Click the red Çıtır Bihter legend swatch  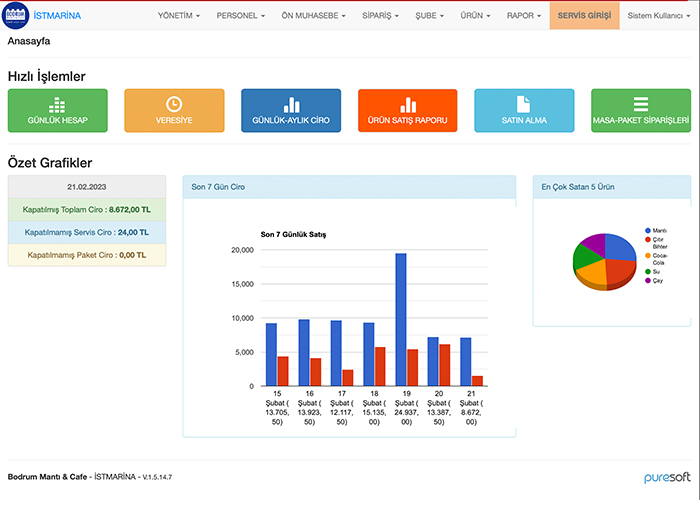tap(648, 240)
